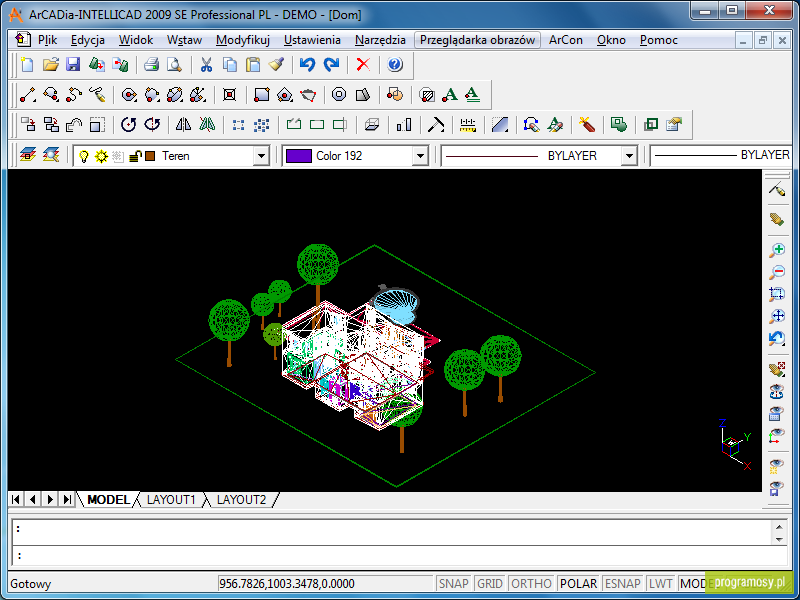Print the drawing using the printer icon

pyautogui.click(x=152, y=64)
